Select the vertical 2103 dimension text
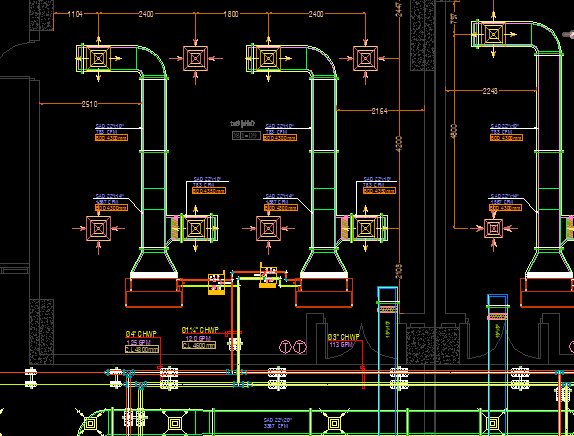 399,271
